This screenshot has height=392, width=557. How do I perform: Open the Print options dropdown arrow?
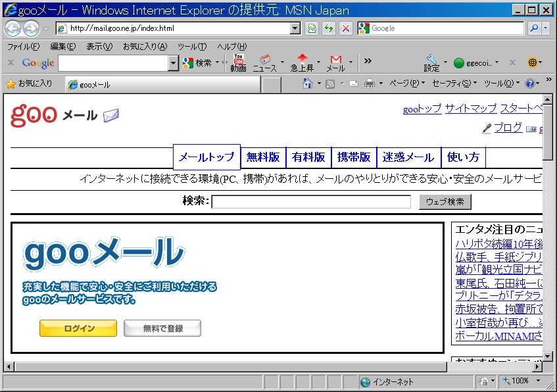pyautogui.click(x=381, y=84)
